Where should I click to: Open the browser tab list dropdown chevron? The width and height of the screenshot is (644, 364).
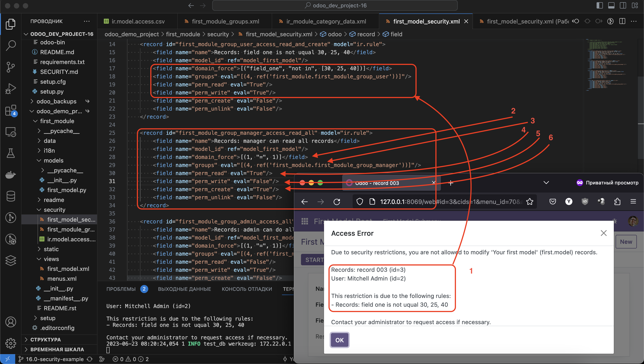[546, 182]
